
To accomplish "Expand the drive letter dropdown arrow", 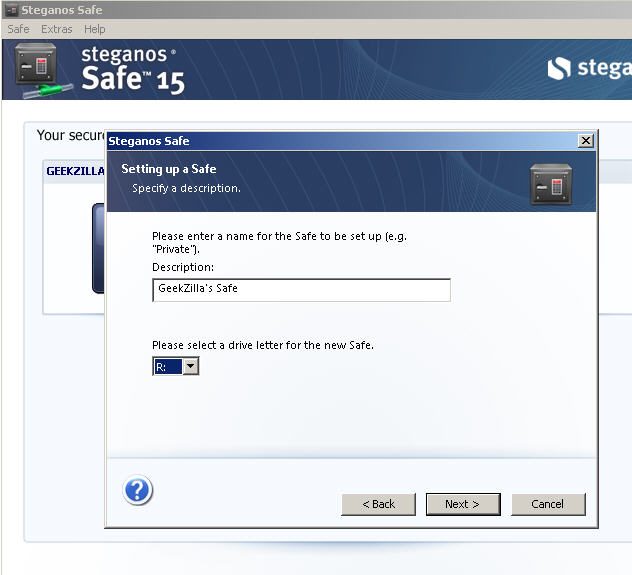I will coord(191,366).
